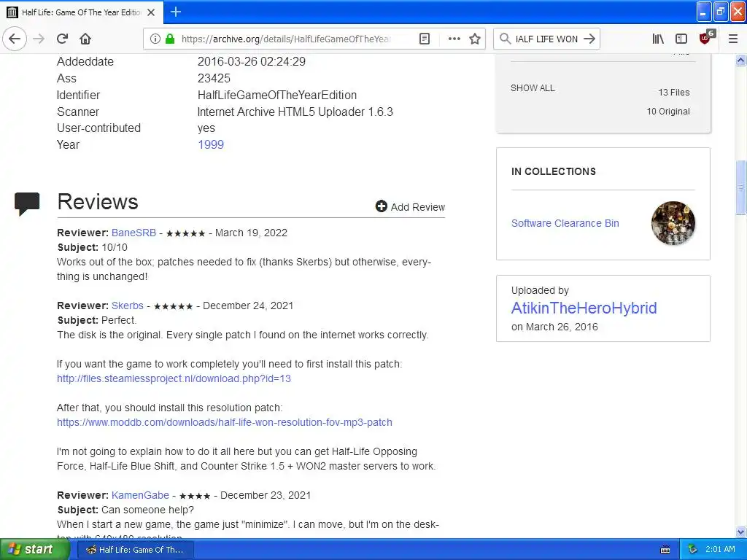Click the system tray network icon
The width and height of the screenshot is (747, 560).
coord(693,550)
